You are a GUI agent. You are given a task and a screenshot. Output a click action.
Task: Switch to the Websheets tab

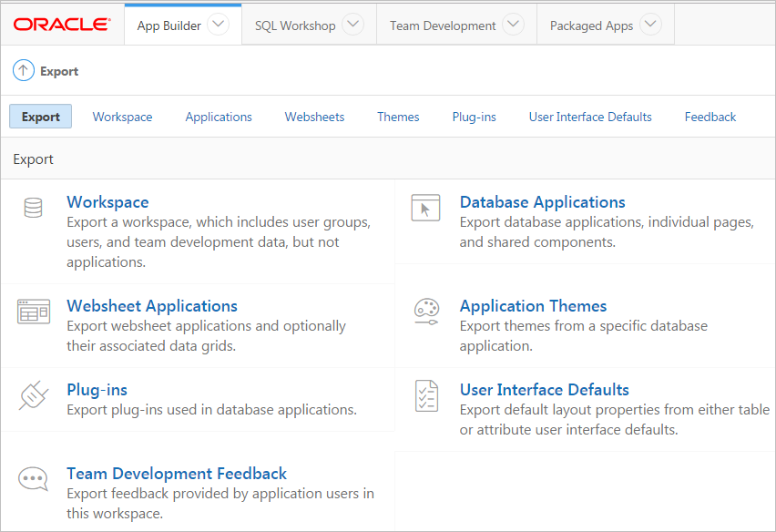click(x=314, y=117)
